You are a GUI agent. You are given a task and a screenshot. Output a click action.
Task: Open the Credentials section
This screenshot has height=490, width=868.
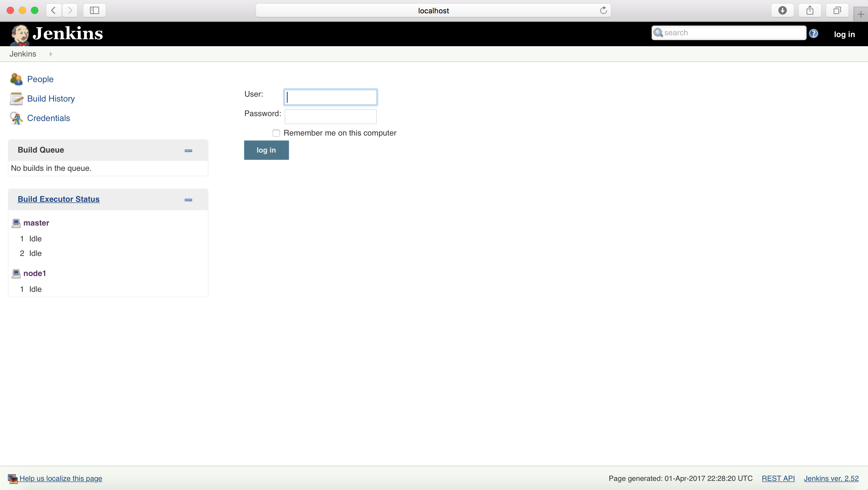tap(48, 117)
